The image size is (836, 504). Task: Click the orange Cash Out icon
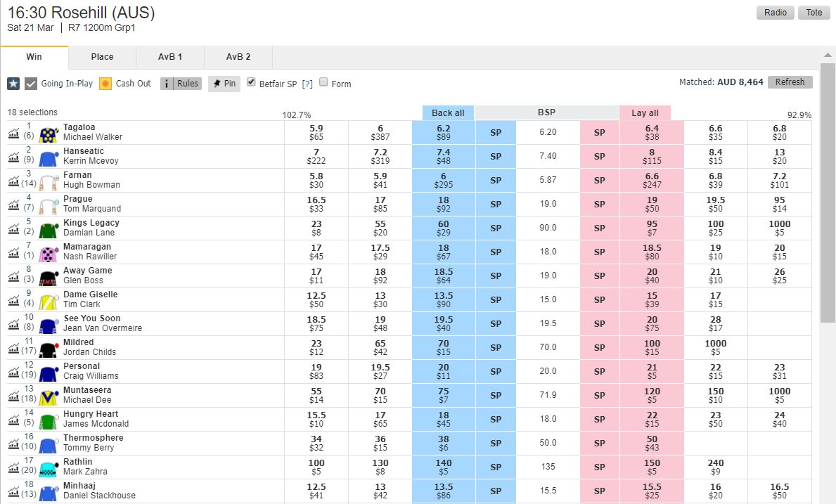pyautogui.click(x=105, y=84)
